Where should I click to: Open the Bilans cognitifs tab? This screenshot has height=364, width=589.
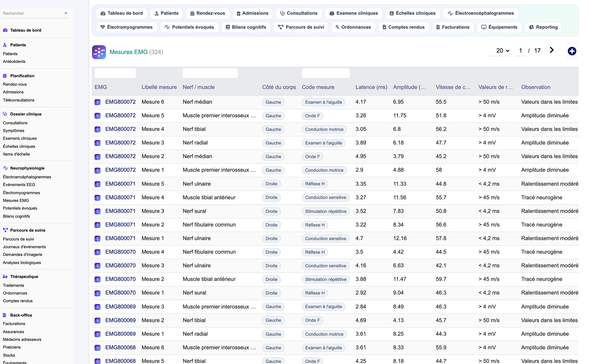(246, 27)
